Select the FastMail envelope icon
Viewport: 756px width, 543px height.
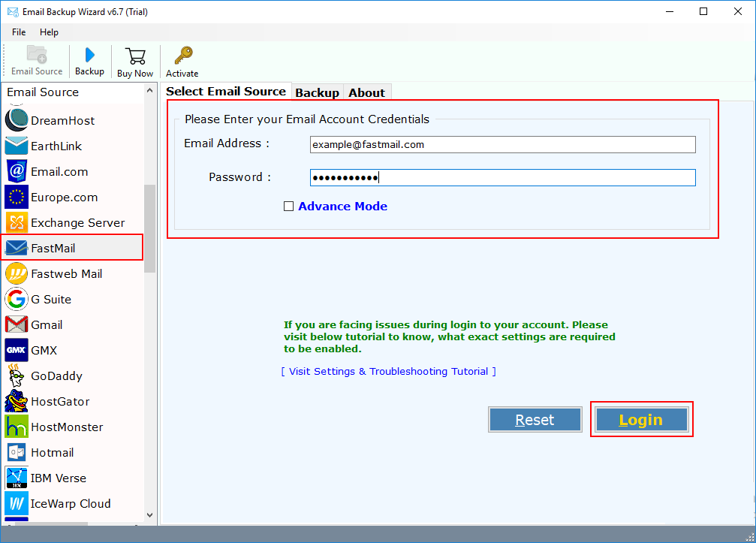pyautogui.click(x=17, y=248)
